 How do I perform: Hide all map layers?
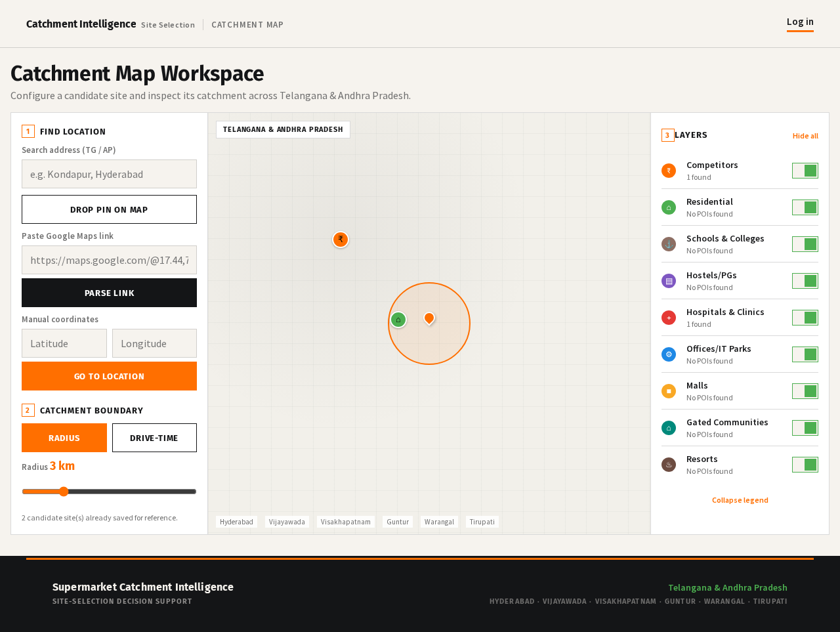(x=805, y=136)
